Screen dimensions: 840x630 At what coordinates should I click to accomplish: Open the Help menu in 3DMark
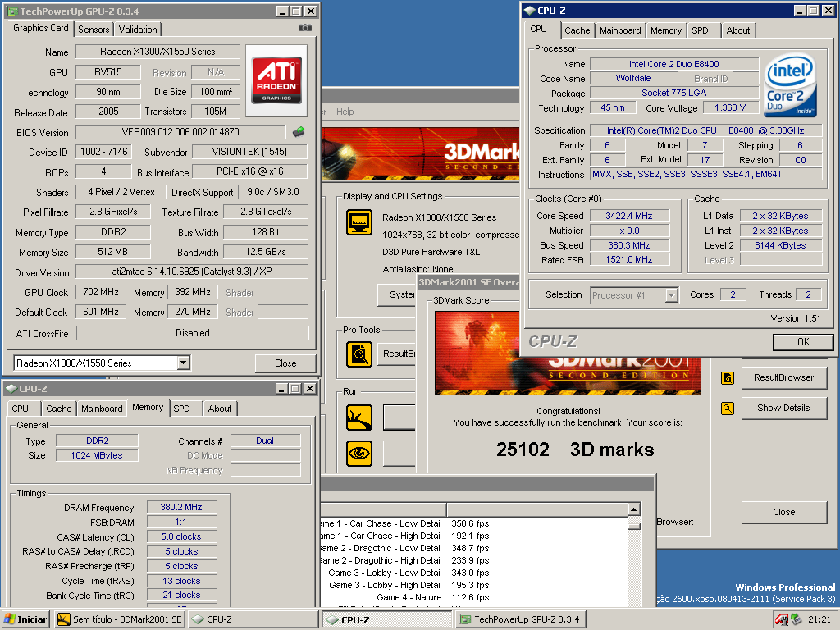(345, 112)
